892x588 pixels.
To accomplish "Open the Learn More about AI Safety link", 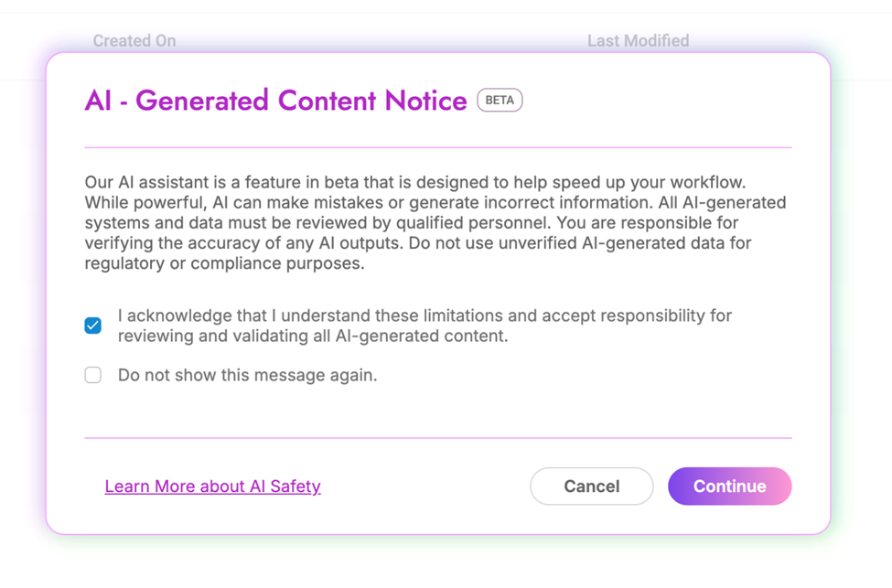I will pyautogui.click(x=212, y=486).
